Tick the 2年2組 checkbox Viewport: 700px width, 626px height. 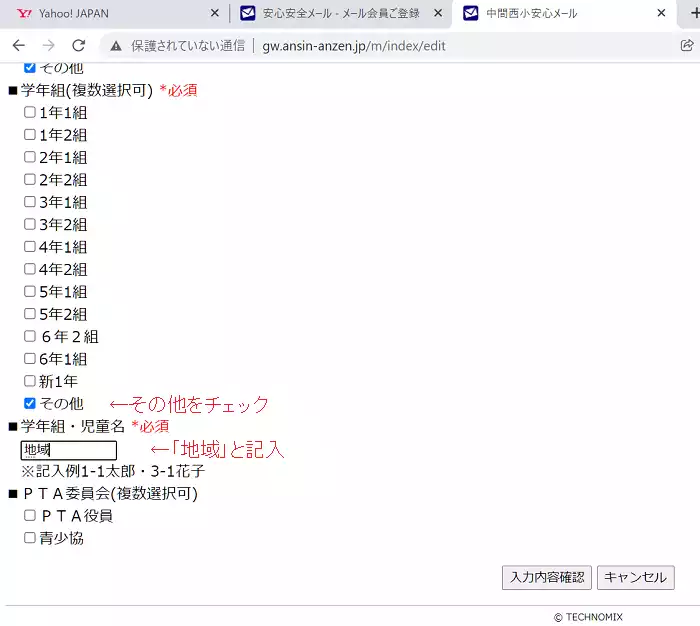pyautogui.click(x=30, y=179)
